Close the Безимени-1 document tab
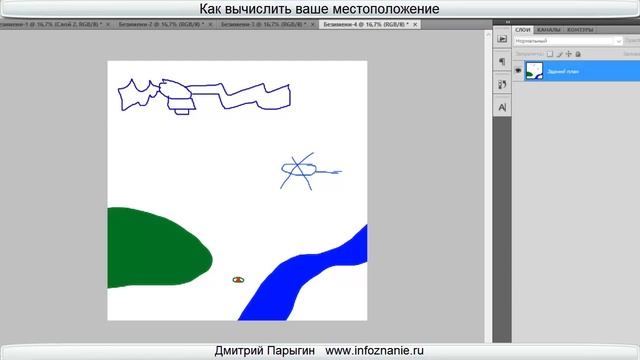The image size is (640, 360). [108, 24]
